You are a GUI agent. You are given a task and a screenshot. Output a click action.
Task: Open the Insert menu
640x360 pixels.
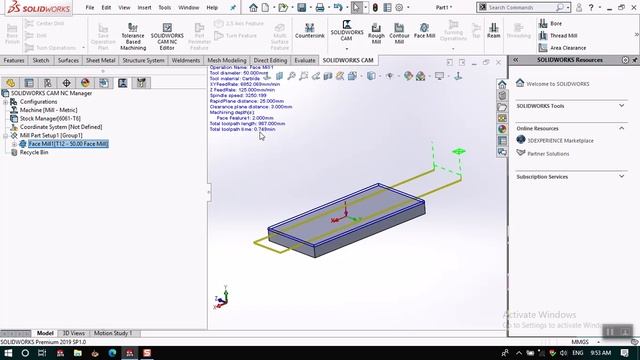click(144, 7)
